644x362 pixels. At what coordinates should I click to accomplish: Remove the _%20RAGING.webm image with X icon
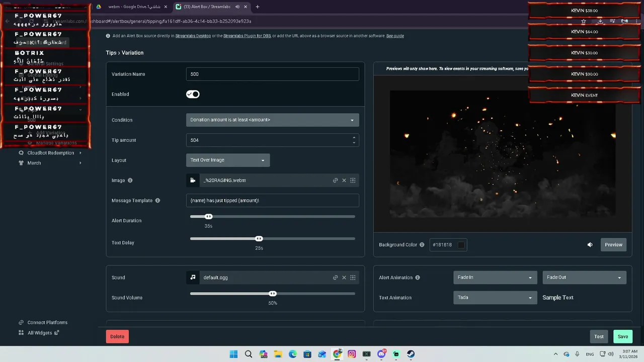[344, 180]
